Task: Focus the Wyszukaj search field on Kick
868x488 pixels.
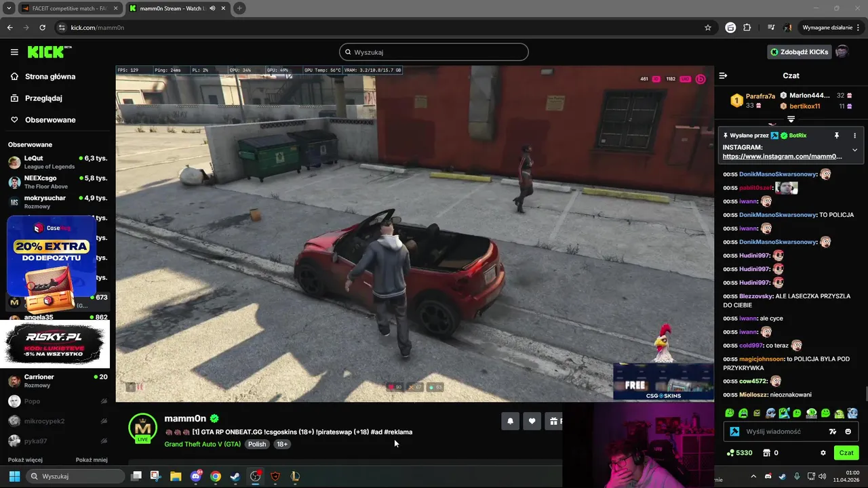Action: (434, 52)
